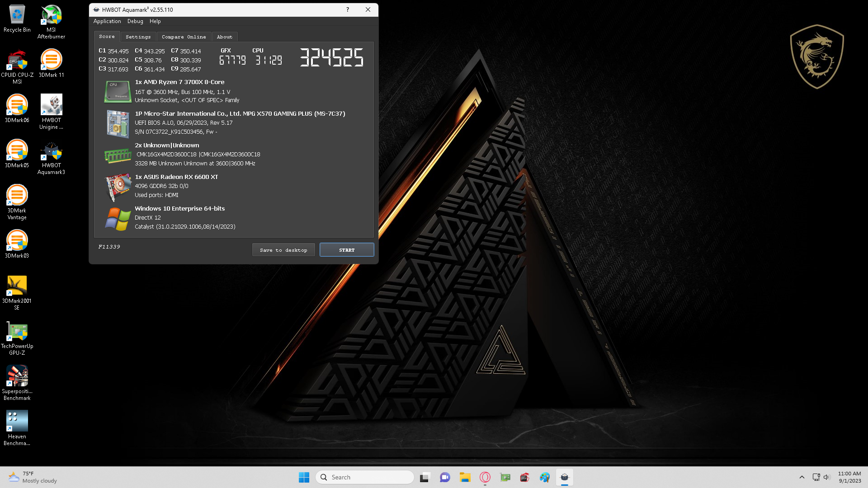Open File Explorer from the taskbar
The height and width of the screenshot is (488, 868).
465,477
